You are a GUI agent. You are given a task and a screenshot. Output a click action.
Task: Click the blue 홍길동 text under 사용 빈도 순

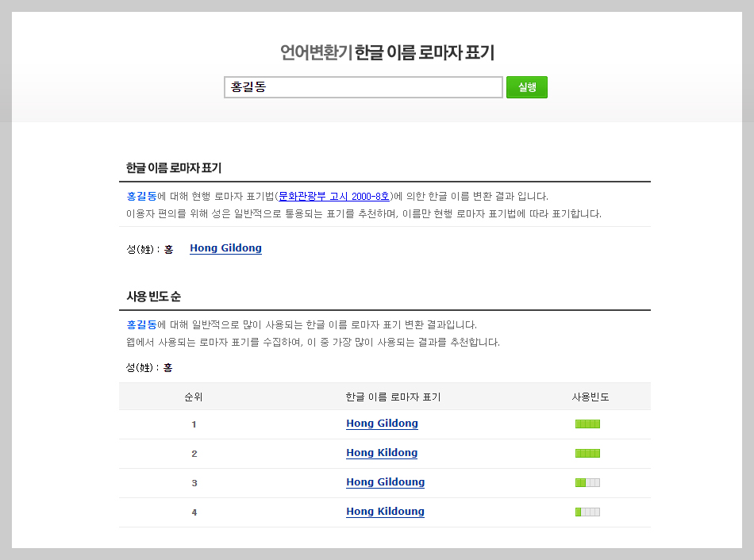click(x=141, y=324)
